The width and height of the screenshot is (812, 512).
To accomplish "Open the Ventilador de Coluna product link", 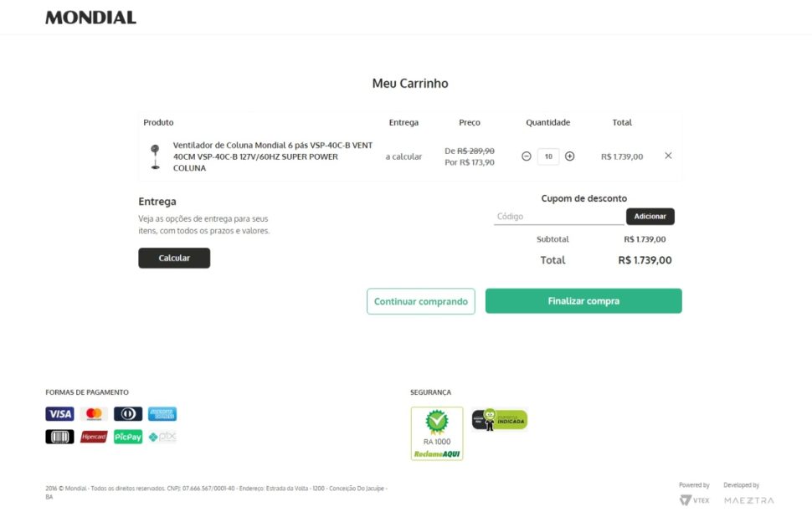I will coord(272,156).
